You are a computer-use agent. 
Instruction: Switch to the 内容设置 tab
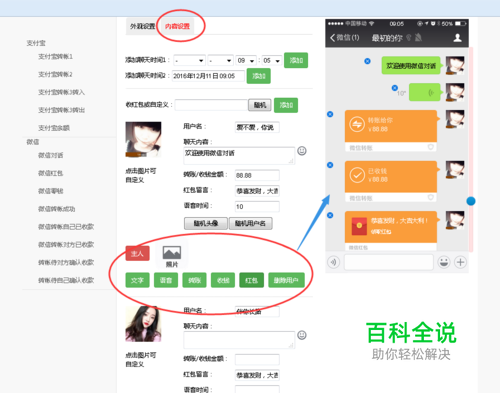[177, 26]
